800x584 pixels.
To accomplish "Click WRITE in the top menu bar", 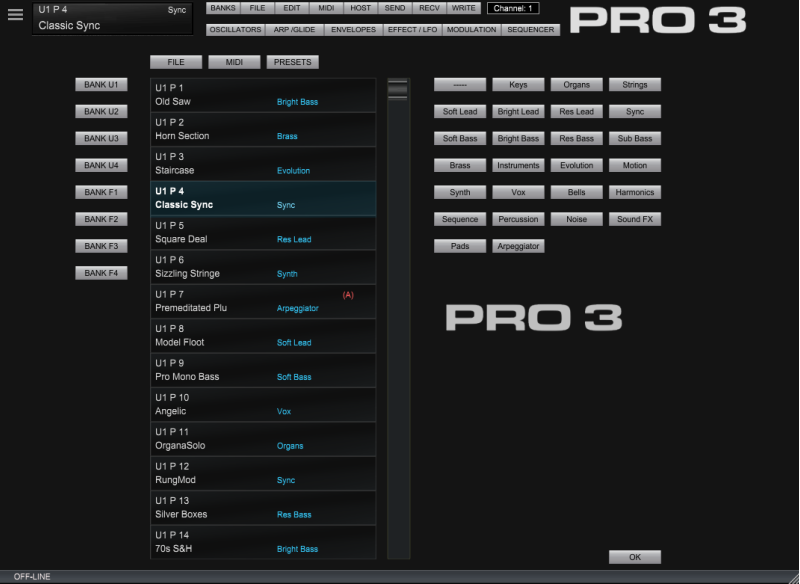I will pyautogui.click(x=463, y=7).
